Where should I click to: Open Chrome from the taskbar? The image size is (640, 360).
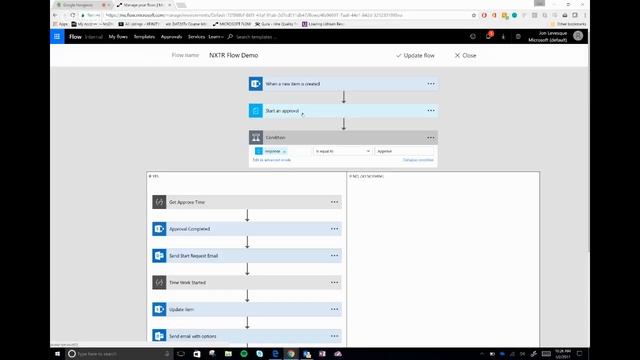pyautogui.click(x=291, y=354)
